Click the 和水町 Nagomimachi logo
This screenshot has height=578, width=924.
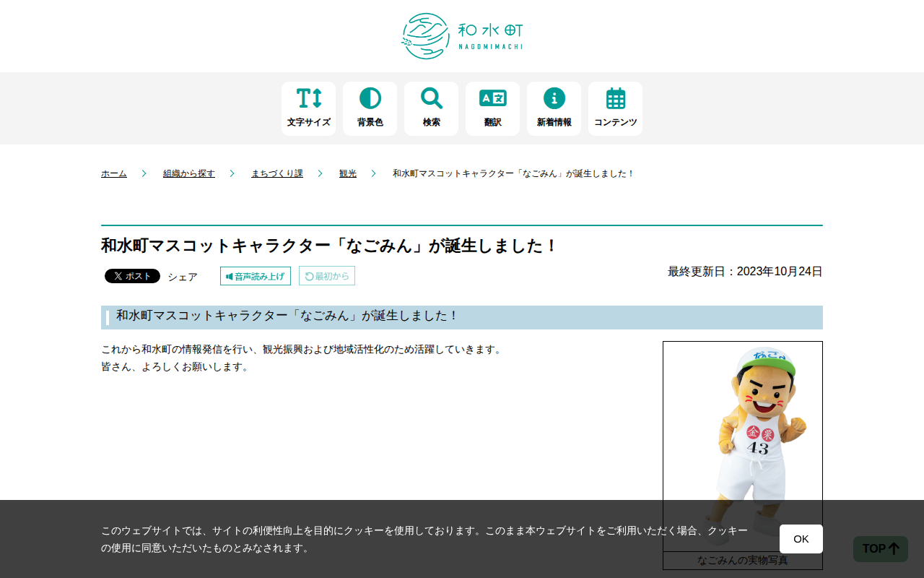click(x=462, y=36)
